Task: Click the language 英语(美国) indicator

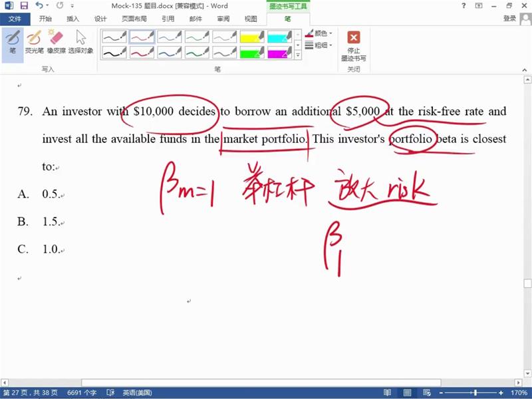Action: [137, 393]
